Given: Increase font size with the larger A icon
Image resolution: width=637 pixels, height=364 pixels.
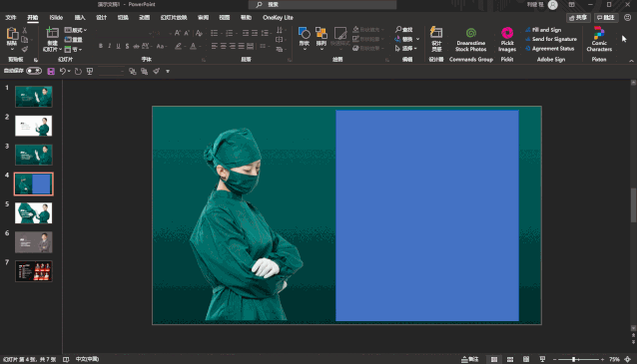Looking at the screenshot, I should [x=178, y=33].
